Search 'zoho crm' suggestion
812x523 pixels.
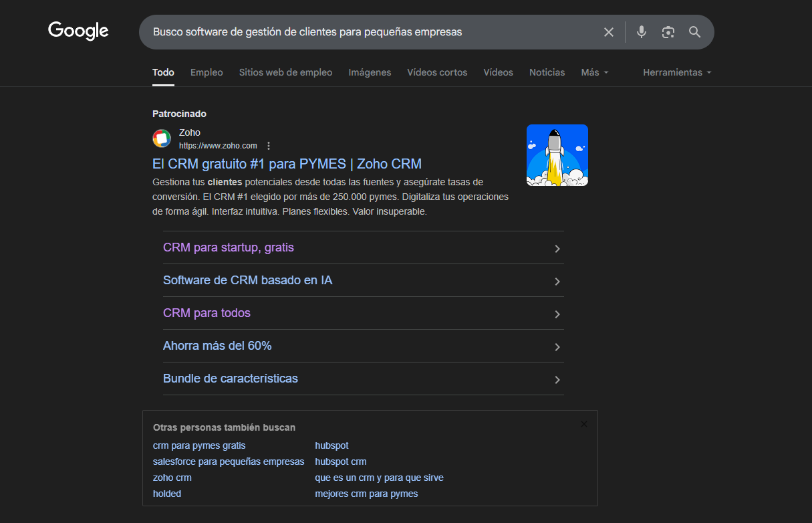pyautogui.click(x=172, y=478)
